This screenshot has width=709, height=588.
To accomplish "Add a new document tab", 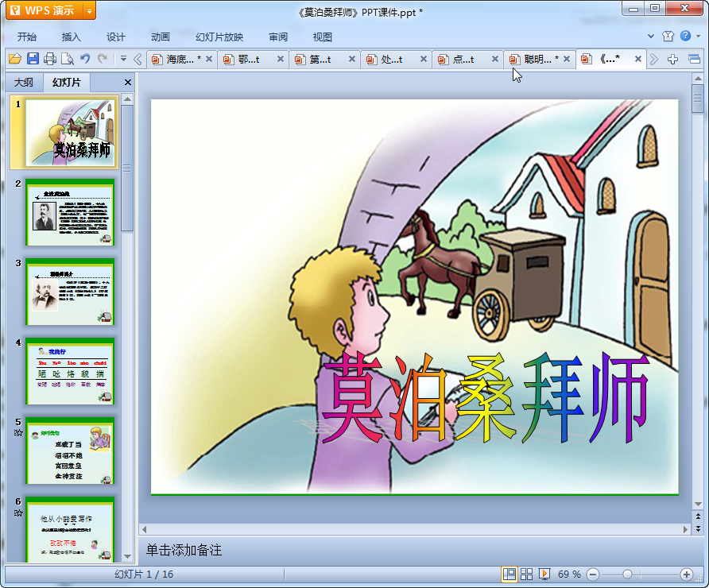I will point(672,60).
